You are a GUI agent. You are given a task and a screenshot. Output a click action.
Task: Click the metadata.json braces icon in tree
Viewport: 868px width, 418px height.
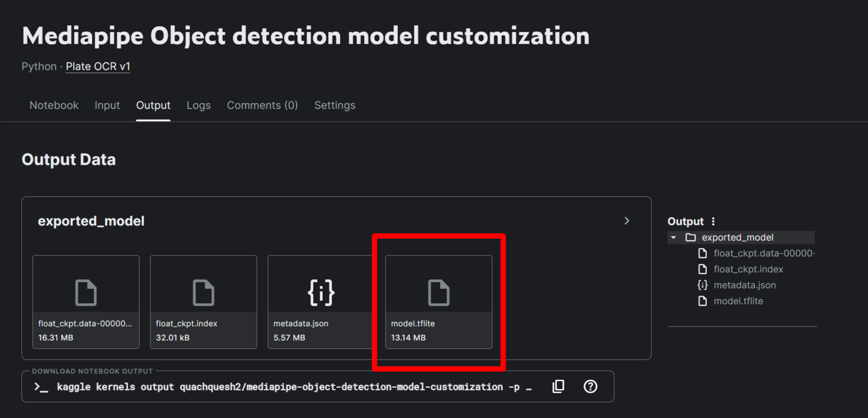click(702, 285)
